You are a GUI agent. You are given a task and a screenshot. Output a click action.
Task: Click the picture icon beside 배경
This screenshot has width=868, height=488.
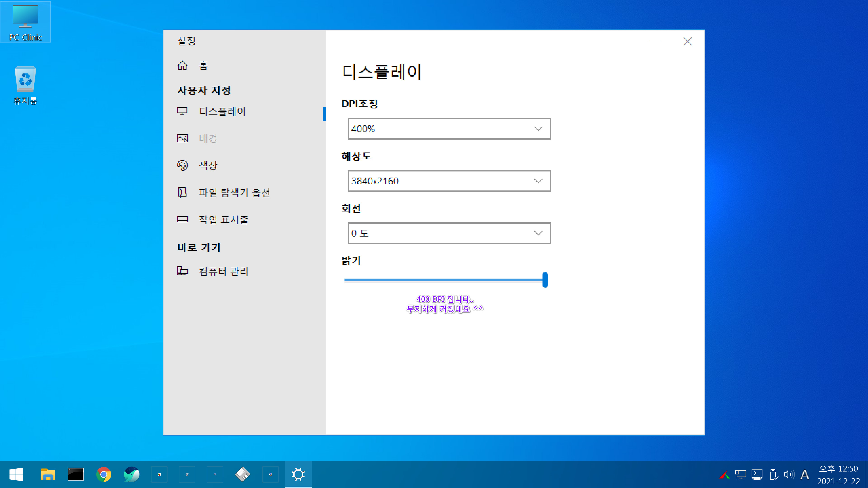(x=182, y=138)
